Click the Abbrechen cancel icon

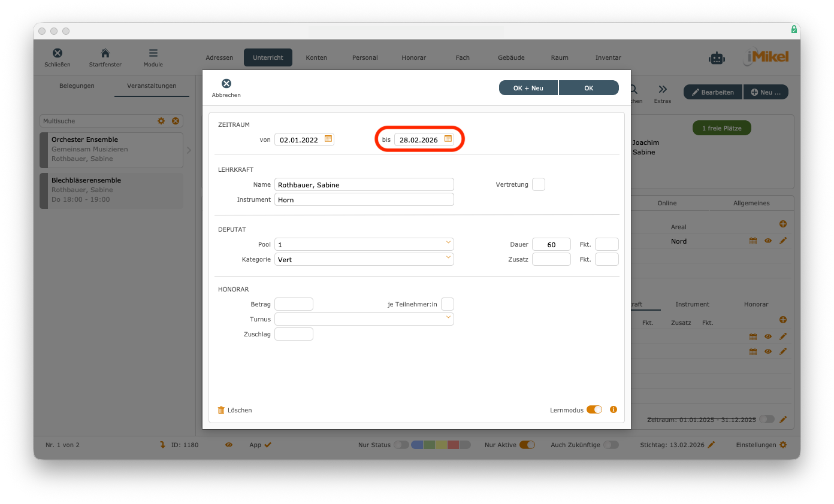tap(226, 84)
